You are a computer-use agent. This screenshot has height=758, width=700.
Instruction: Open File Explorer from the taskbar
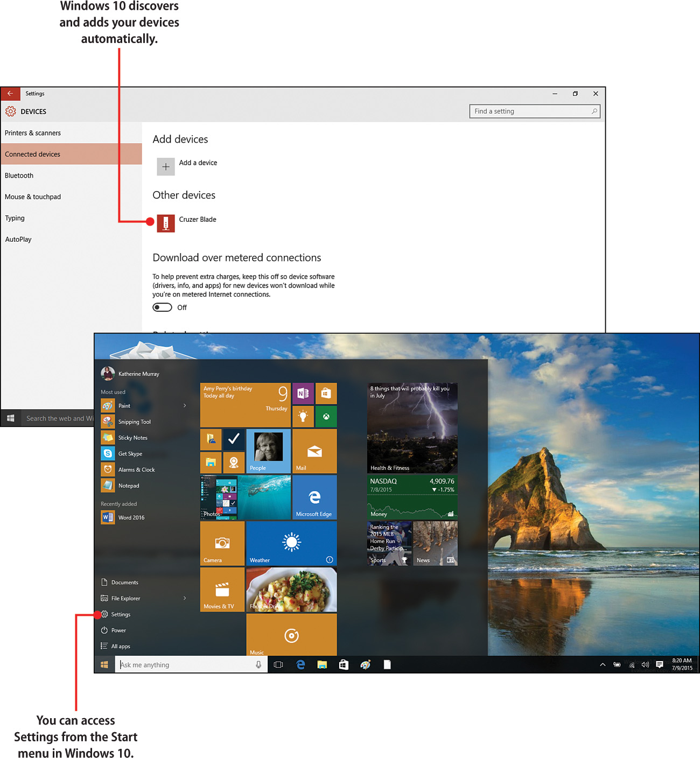(322, 665)
